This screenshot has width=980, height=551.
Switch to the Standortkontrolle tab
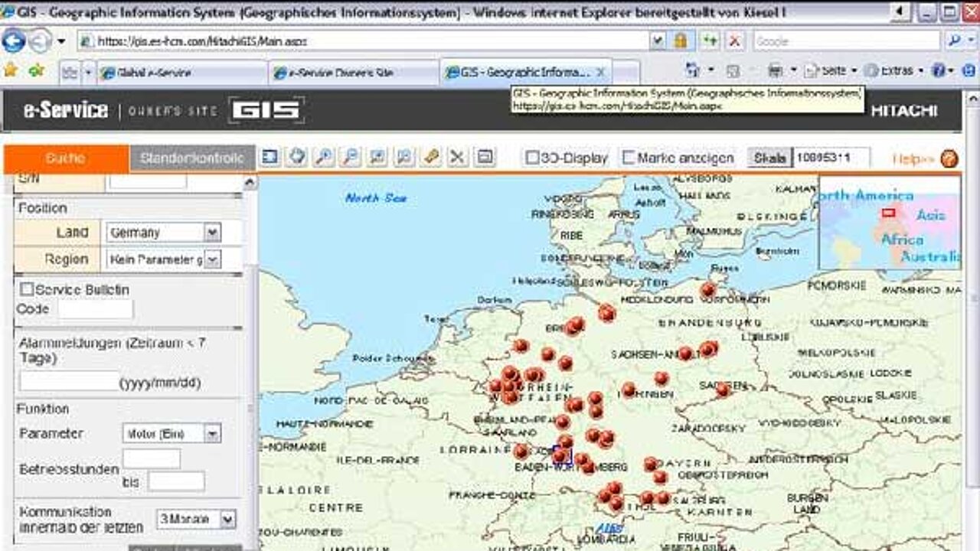coord(192,158)
